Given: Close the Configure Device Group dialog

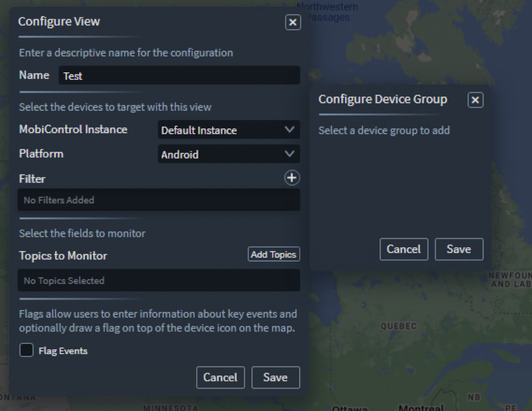Looking at the screenshot, I should click(475, 100).
